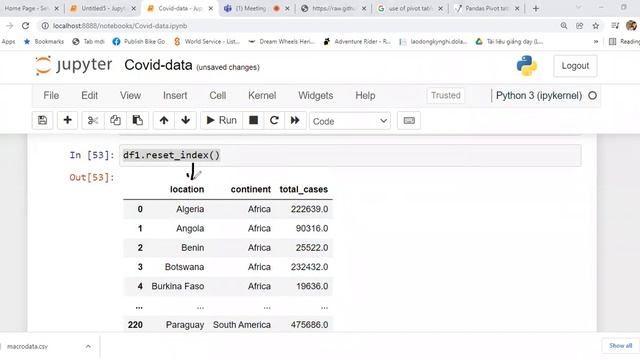This screenshot has height=360, width=640.
Task: Open a new browser tab
Action: click(536, 8)
